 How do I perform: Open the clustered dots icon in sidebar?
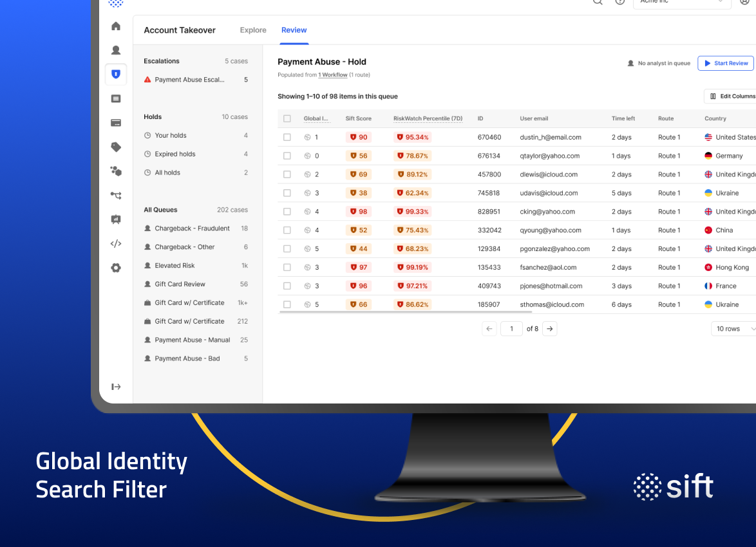[116, 171]
